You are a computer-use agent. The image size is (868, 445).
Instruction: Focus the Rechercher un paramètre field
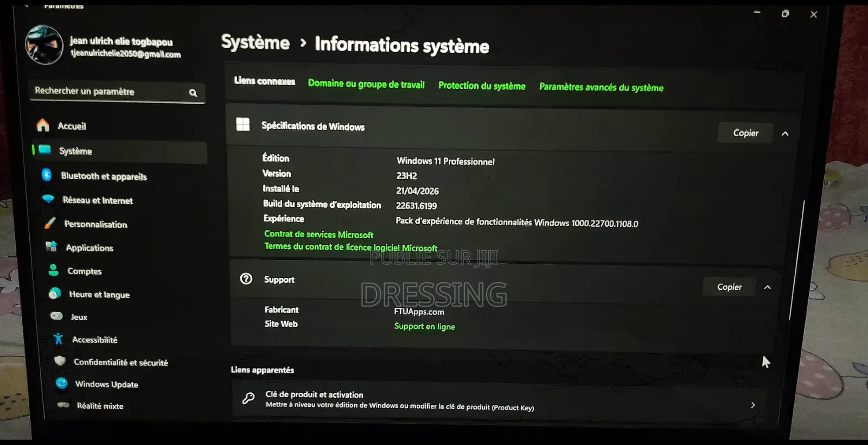(117, 92)
